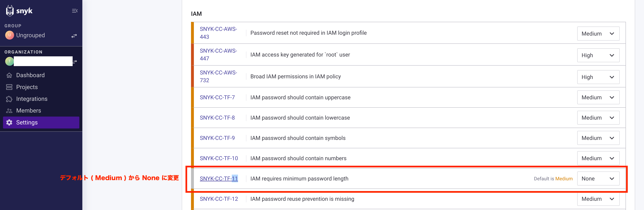Open the SNYK-CC-TF-7 rule link

pos(217,97)
